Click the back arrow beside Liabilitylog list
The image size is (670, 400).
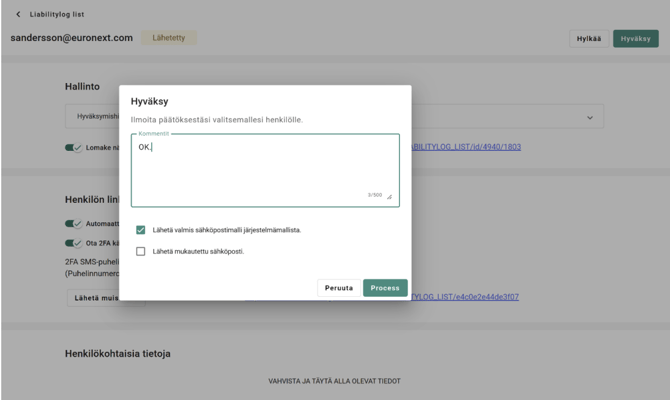pos(18,14)
